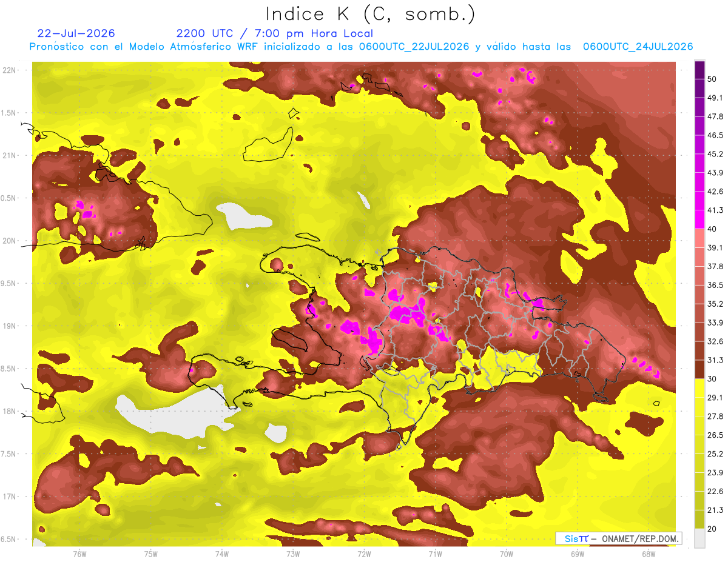The image size is (728, 562).
Task: Click the "Pronóstico con el Modelo Atmosférico WRF" line
Action: click(361, 47)
